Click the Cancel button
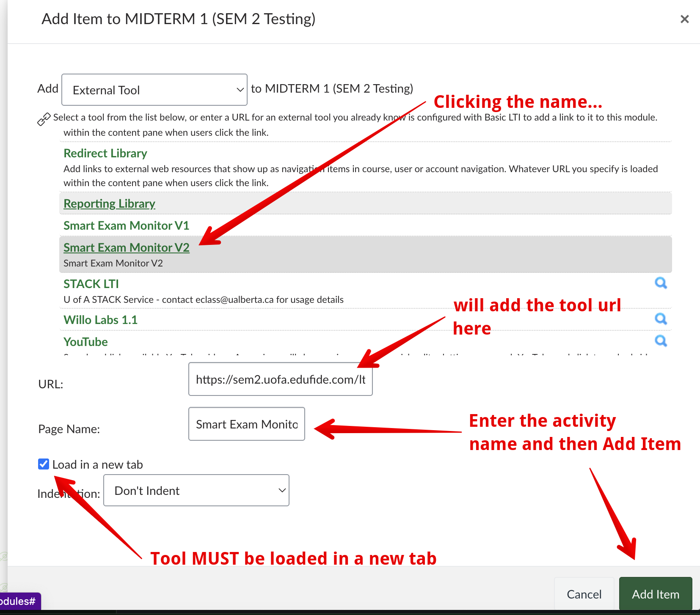This screenshot has width=700, height=615. coord(584,594)
